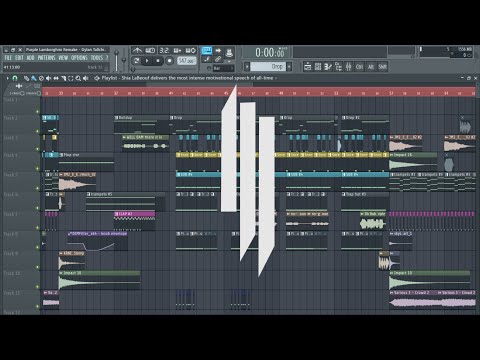Click the CPU and memory usage panel

coord(445,52)
